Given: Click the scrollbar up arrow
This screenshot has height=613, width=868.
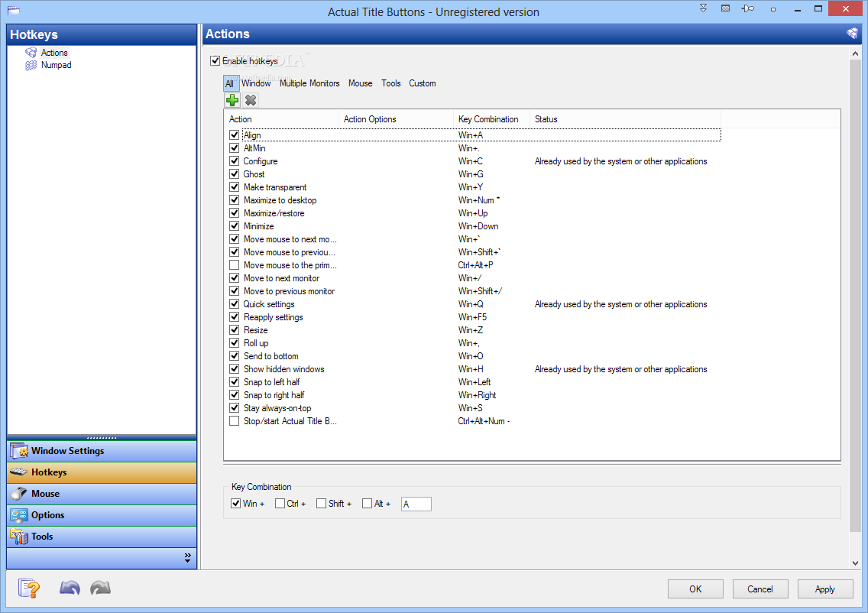Looking at the screenshot, I should (855, 54).
